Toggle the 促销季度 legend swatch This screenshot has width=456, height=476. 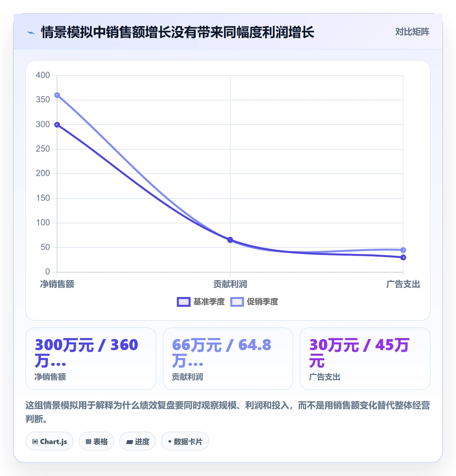(x=237, y=302)
